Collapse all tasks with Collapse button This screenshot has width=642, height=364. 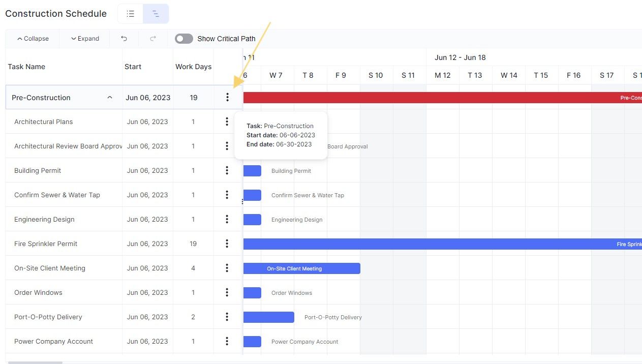[33, 39]
